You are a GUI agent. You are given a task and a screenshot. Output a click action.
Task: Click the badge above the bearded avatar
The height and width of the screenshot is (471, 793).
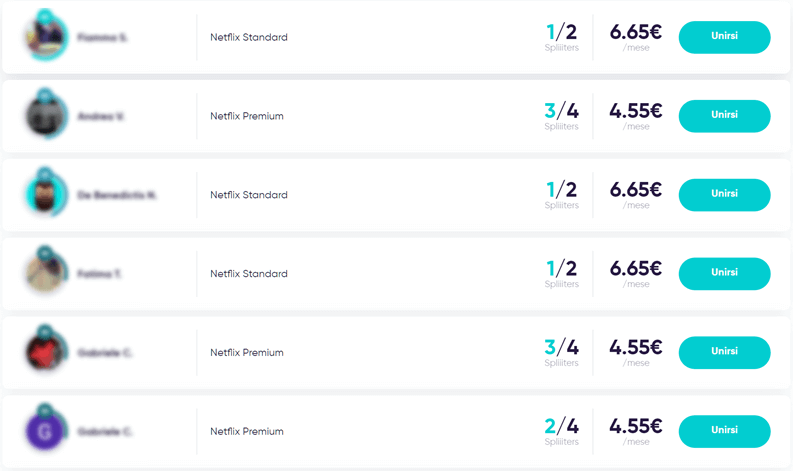[x=45, y=174]
